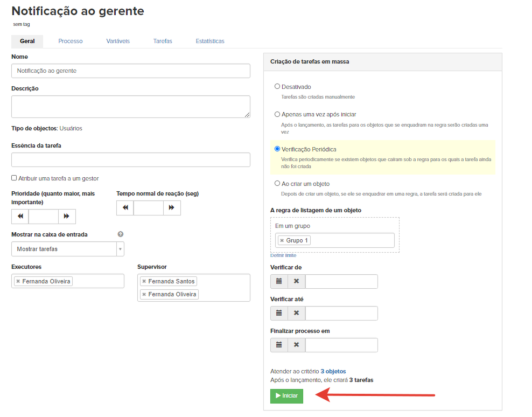Image resolution: width=532 pixels, height=417 pixels.
Task: Click into the Essência da tarefa field
Action: pyautogui.click(x=130, y=160)
